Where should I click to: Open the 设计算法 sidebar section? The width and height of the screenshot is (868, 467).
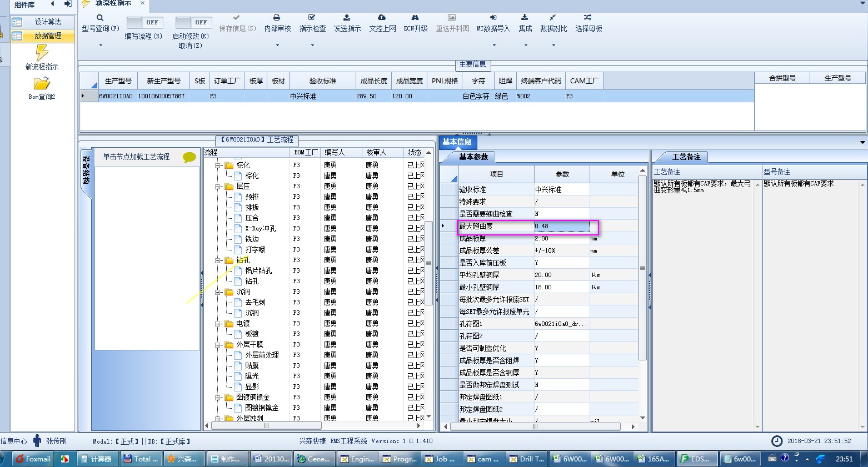(43, 22)
